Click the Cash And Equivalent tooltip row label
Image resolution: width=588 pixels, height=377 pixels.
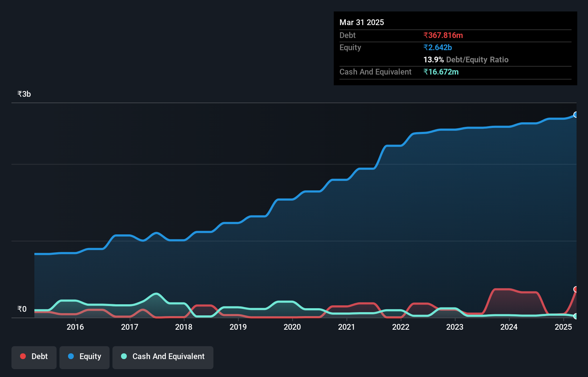375,72
